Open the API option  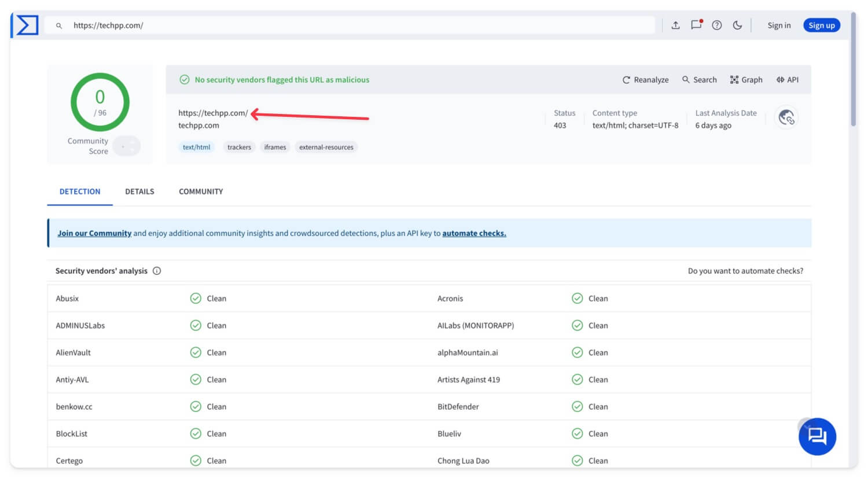(787, 80)
